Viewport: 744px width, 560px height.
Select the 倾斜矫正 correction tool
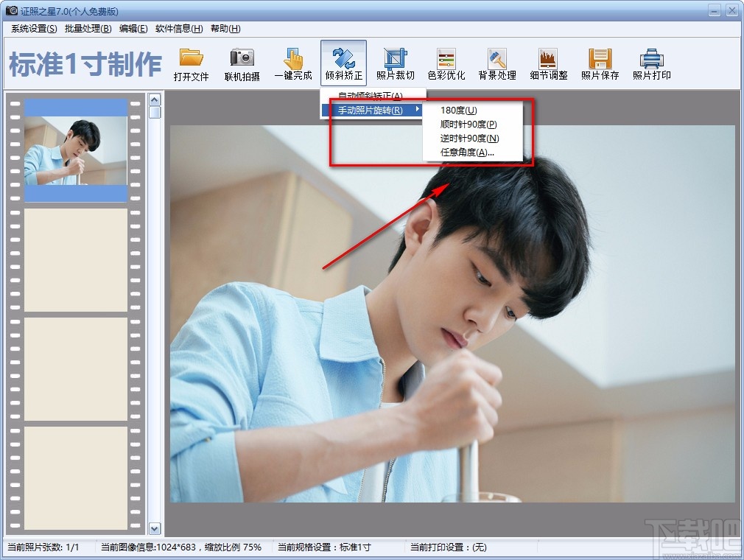[343, 63]
